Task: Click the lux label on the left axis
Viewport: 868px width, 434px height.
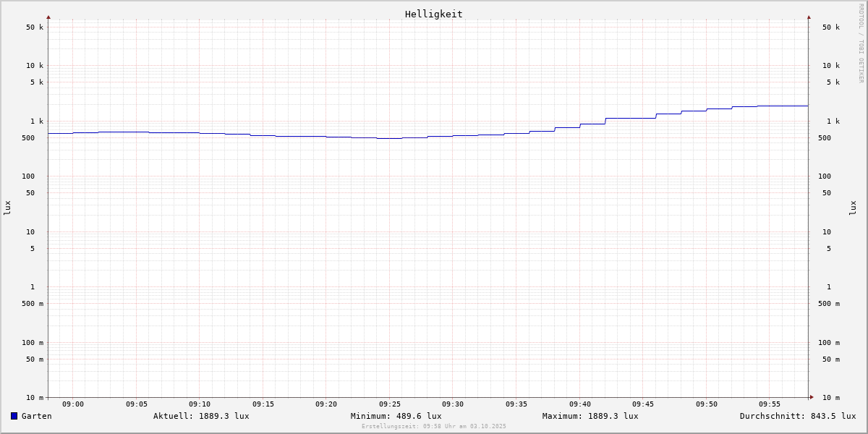Action: coord(7,208)
